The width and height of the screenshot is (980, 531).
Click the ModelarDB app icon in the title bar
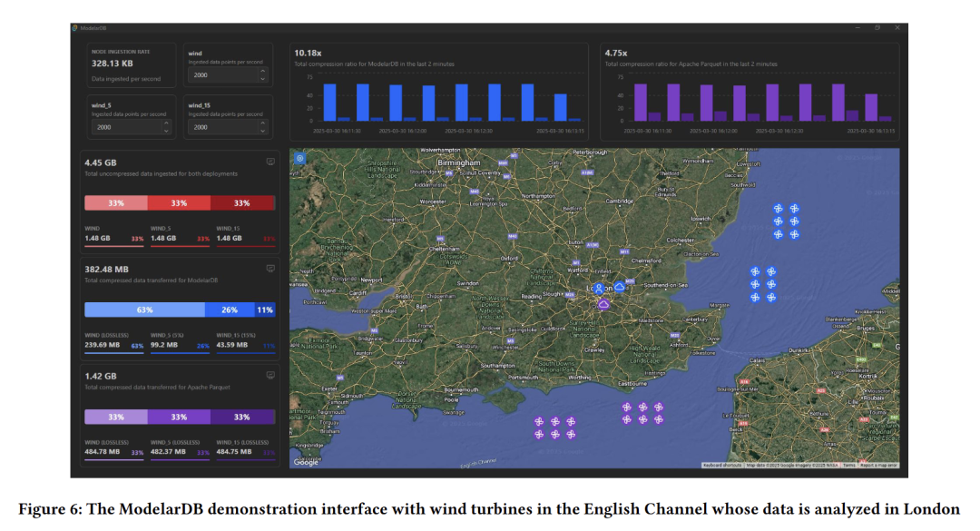pos(75,28)
